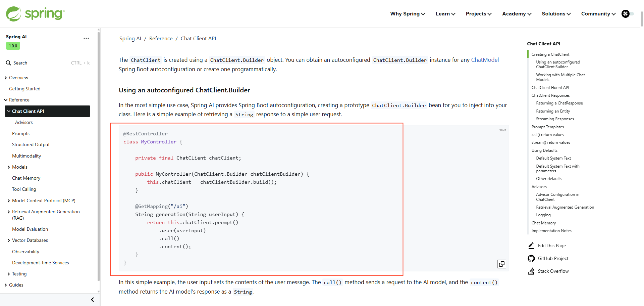Jump to ChatClient Responses section
Screen dimensions: 644x306
point(551,95)
